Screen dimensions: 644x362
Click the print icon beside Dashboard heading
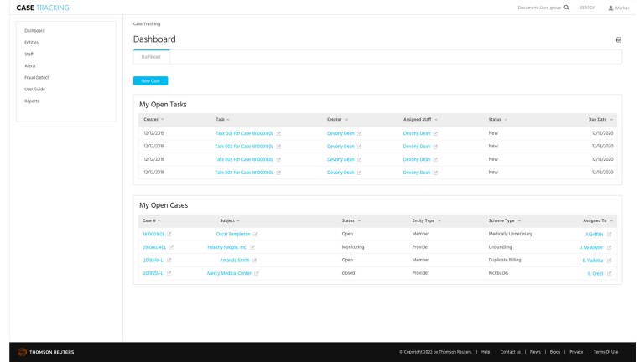[619, 39]
